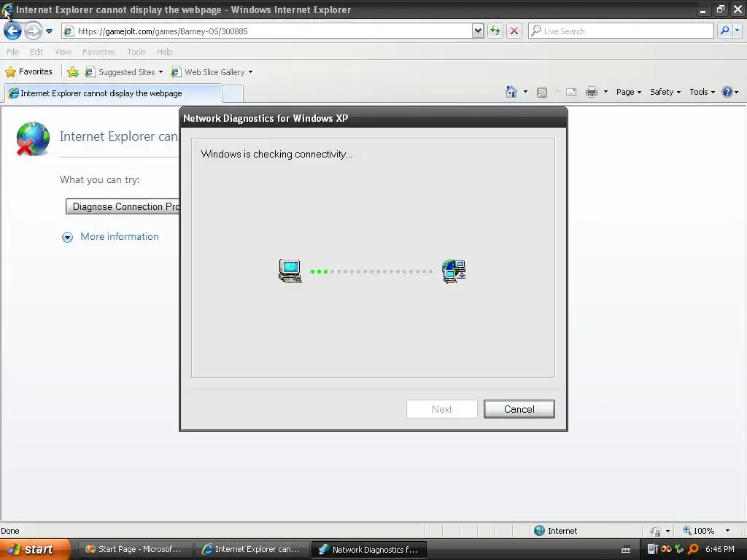747x560 pixels.
Task: Switch to Network Diagnostics taskbar button
Action: coord(368,550)
